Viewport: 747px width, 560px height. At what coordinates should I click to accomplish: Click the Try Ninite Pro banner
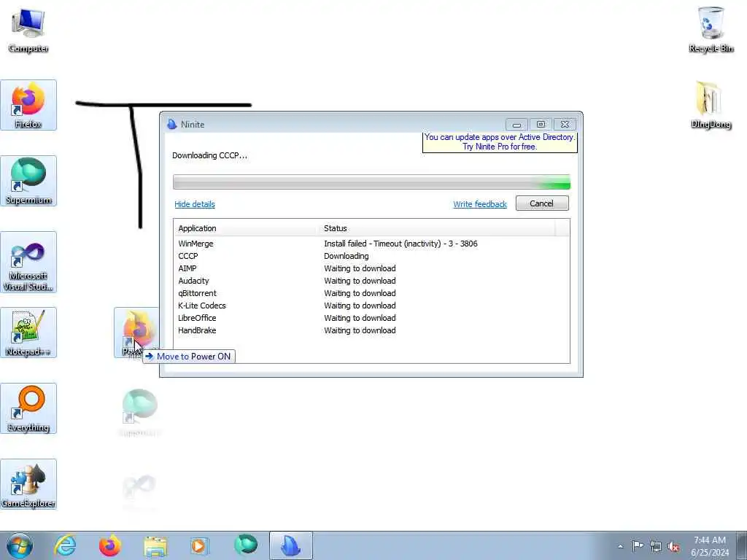point(500,142)
